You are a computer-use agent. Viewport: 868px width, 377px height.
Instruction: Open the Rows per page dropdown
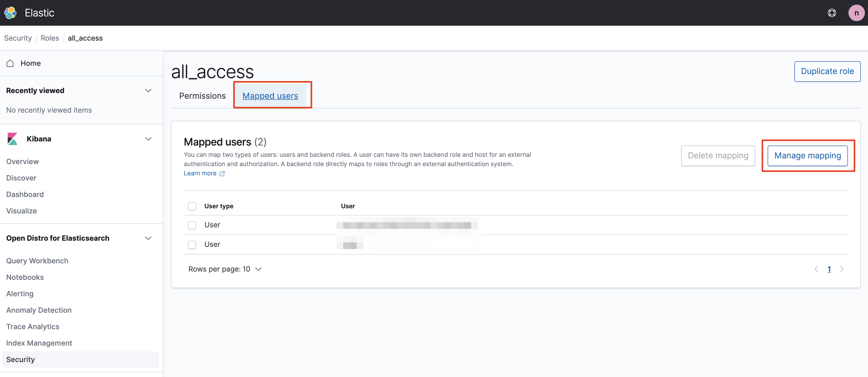point(225,269)
